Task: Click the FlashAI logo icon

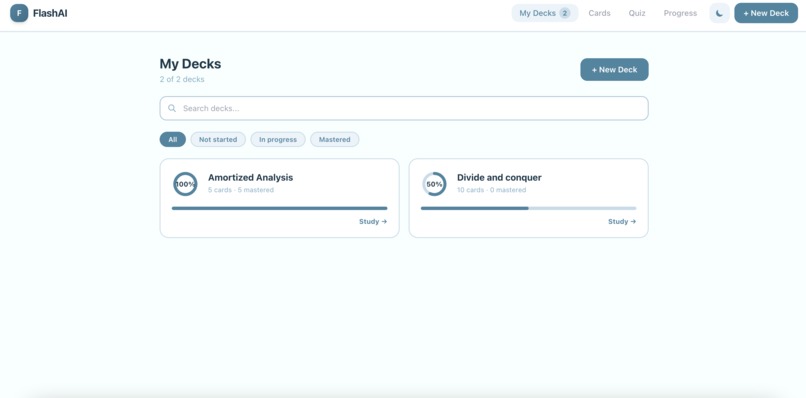Action: tap(19, 13)
